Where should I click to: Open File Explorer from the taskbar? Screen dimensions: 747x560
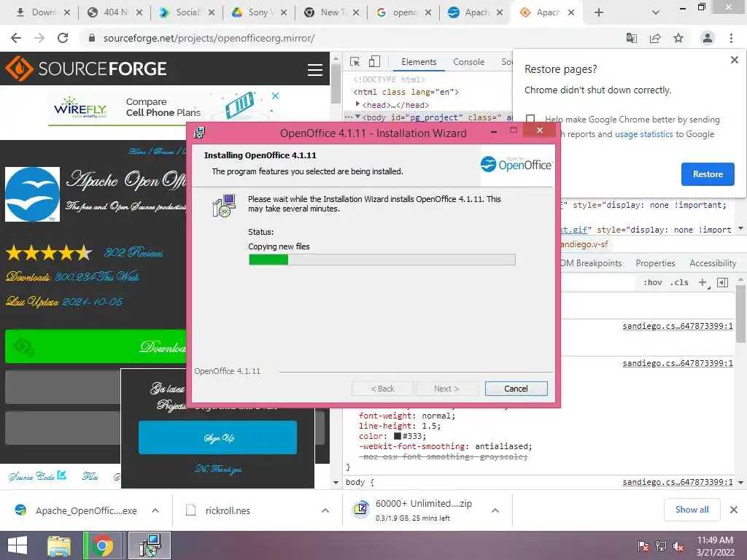point(59,545)
